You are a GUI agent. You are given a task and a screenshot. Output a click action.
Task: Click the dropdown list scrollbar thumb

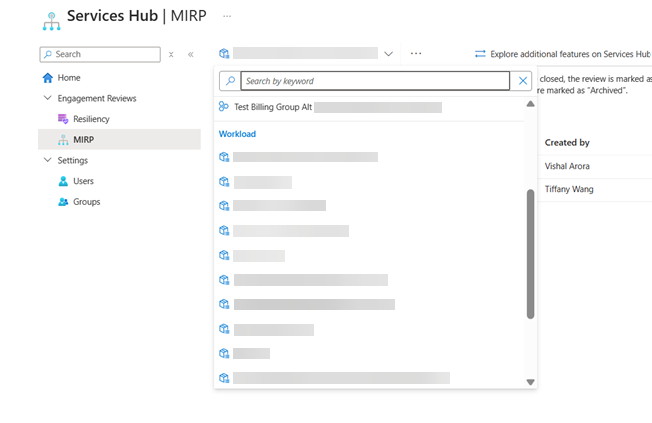[x=530, y=254]
